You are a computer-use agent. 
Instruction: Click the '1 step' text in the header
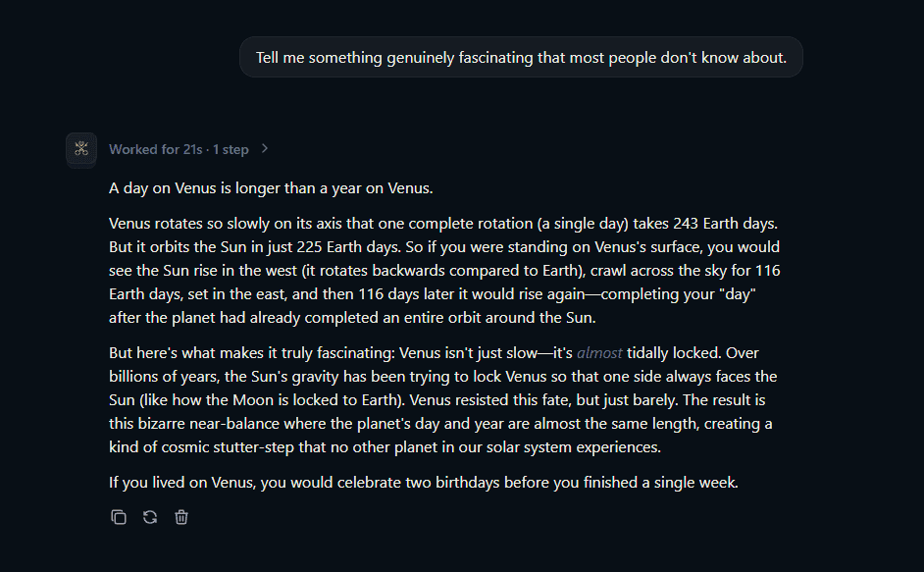coord(231,149)
